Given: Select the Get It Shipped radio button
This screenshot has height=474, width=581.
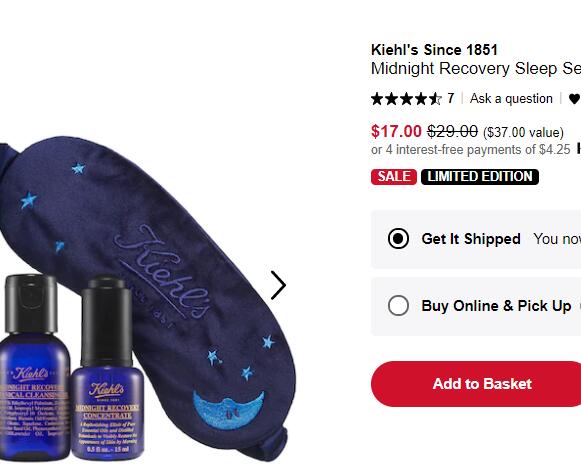Looking at the screenshot, I should coord(398,238).
